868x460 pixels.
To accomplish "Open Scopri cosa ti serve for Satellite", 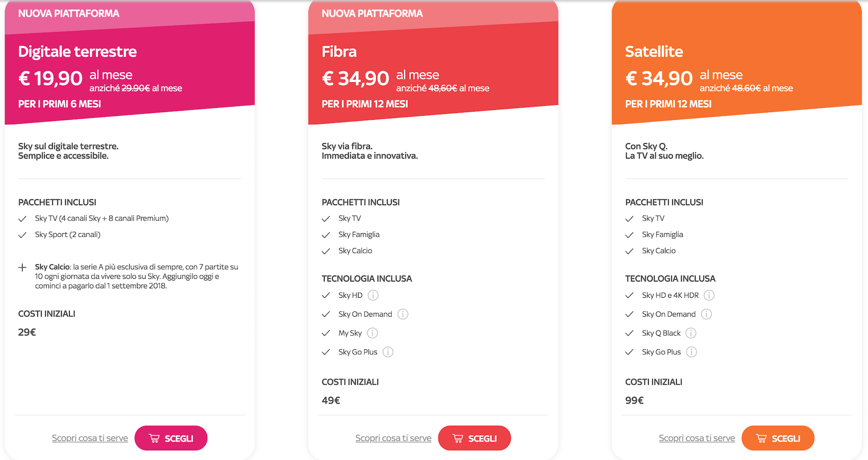I will point(697,438).
